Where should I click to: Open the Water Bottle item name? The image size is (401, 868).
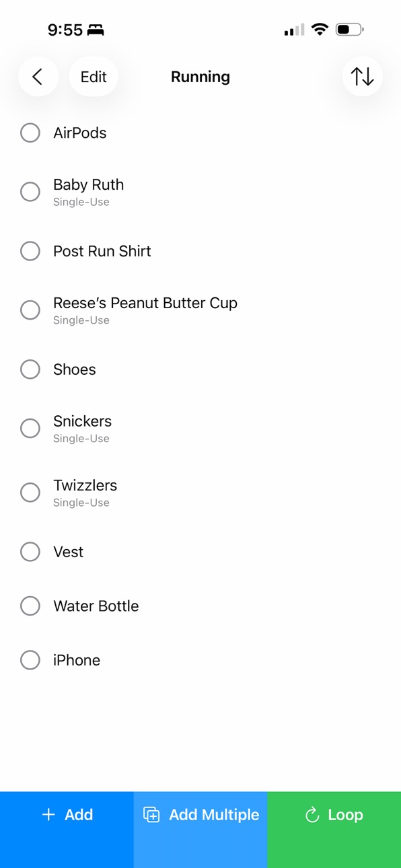[96, 606]
